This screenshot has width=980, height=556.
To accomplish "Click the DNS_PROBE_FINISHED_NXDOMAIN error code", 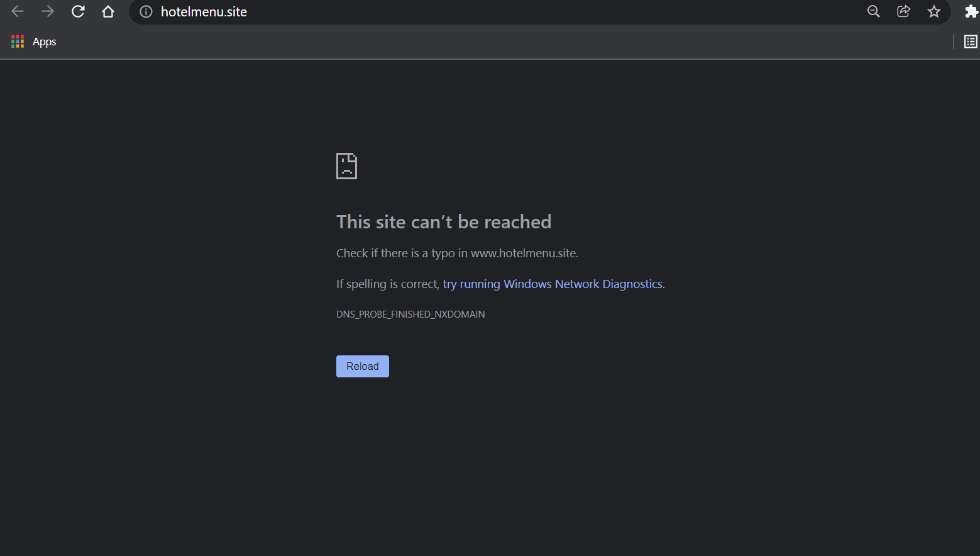I will [x=410, y=314].
